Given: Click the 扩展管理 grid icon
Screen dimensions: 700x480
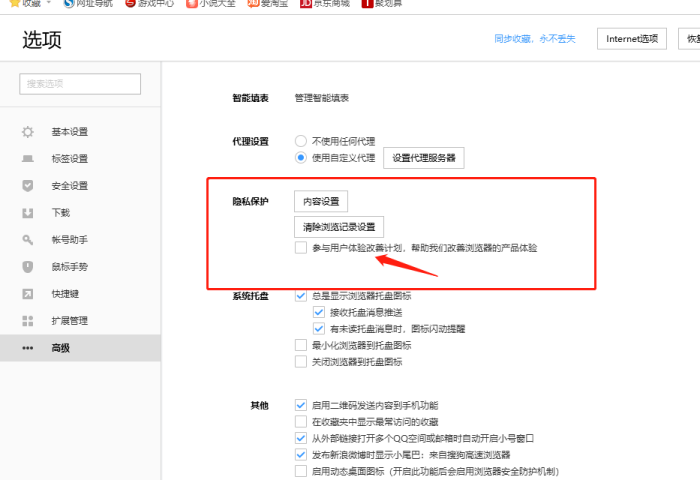Looking at the screenshot, I should [28, 321].
